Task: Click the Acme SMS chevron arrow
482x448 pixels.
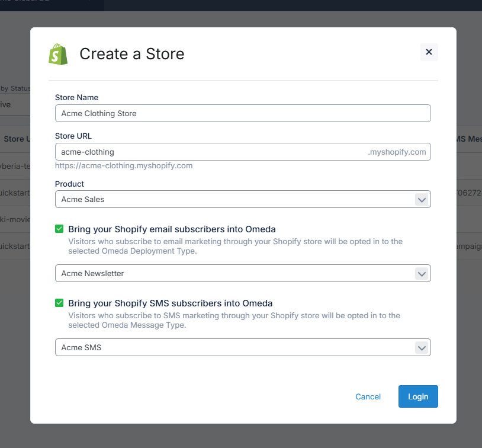Action: tap(421, 348)
